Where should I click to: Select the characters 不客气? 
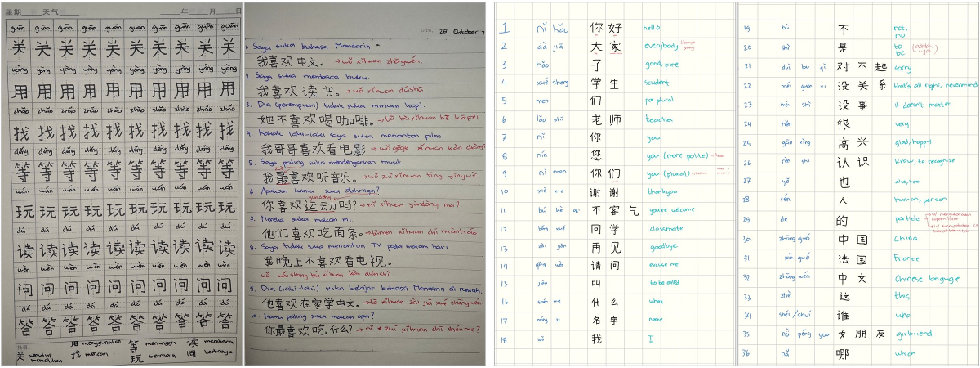(x=614, y=211)
